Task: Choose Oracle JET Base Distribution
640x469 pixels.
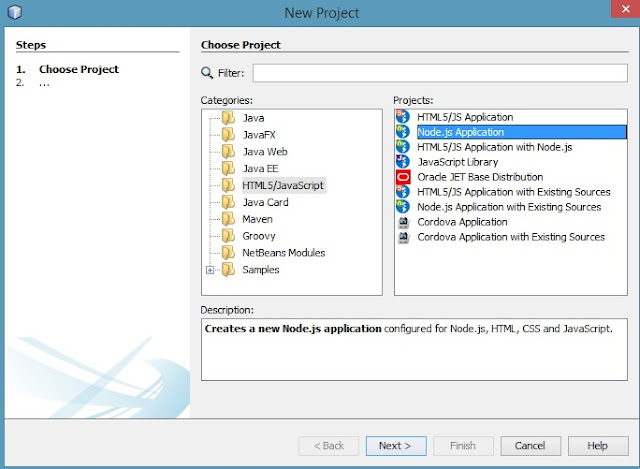Action: coord(480,177)
